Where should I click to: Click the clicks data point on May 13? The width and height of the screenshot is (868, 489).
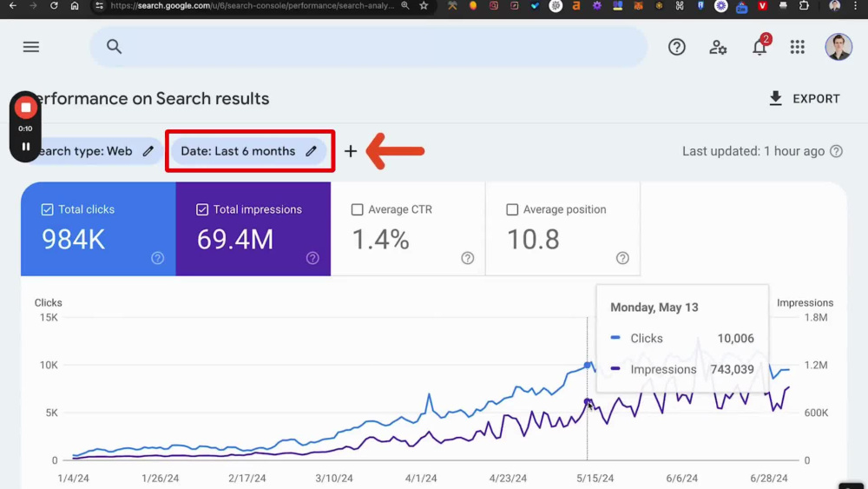[x=588, y=366]
